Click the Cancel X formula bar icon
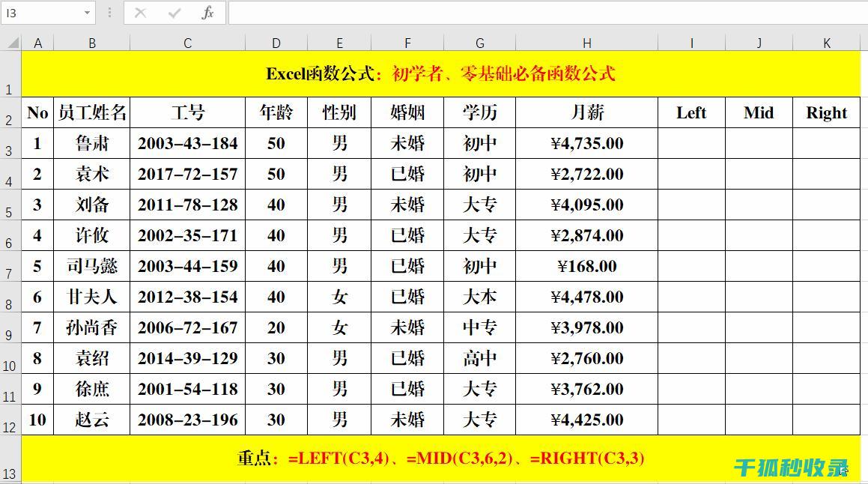Screen dimensions: 868x484 click(x=140, y=13)
